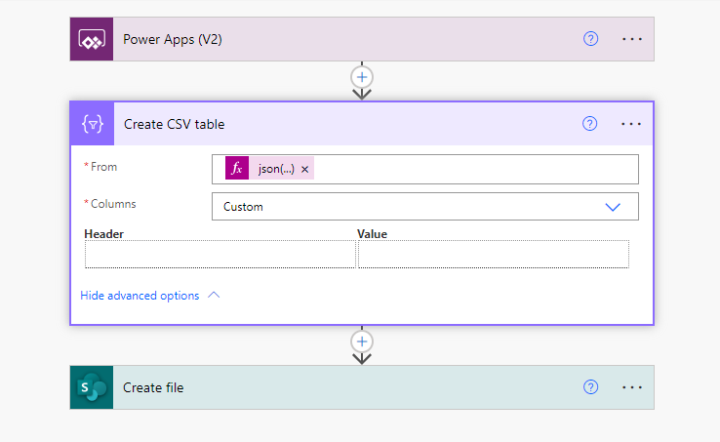Open help for Power Apps (V2) step
This screenshot has width=720, height=442.
pyautogui.click(x=591, y=39)
